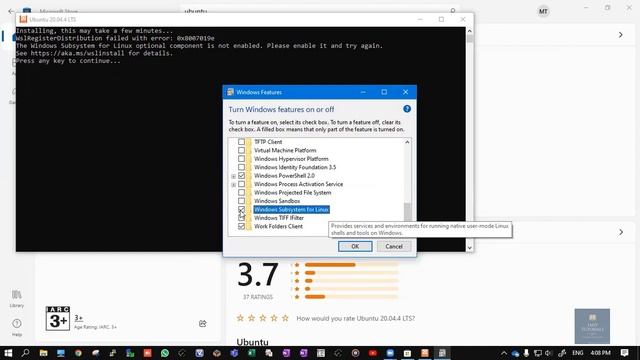640x360 pixels.
Task: Launch Chrome from the taskbar
Action: [78, 353]
